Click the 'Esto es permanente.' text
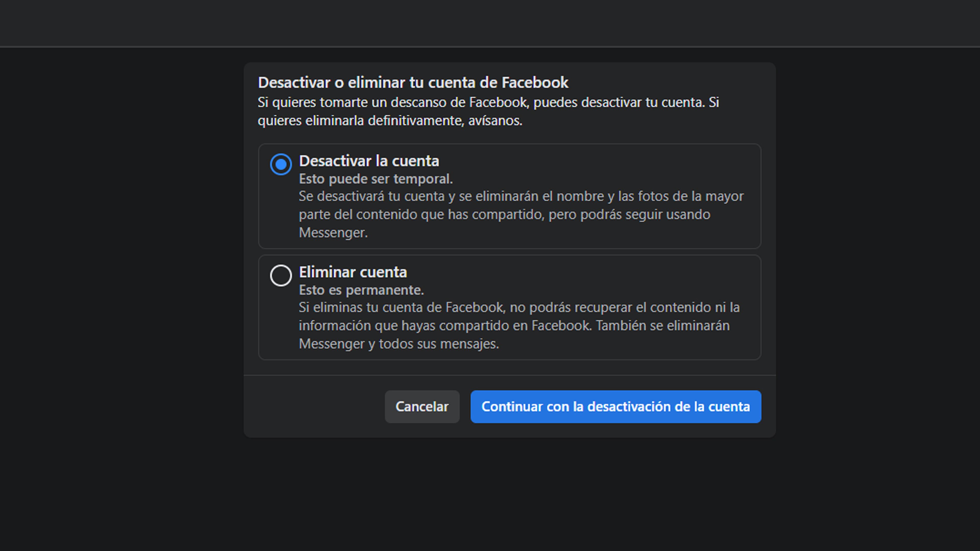Viewport: 980px width, 551px height. (361, 290)
